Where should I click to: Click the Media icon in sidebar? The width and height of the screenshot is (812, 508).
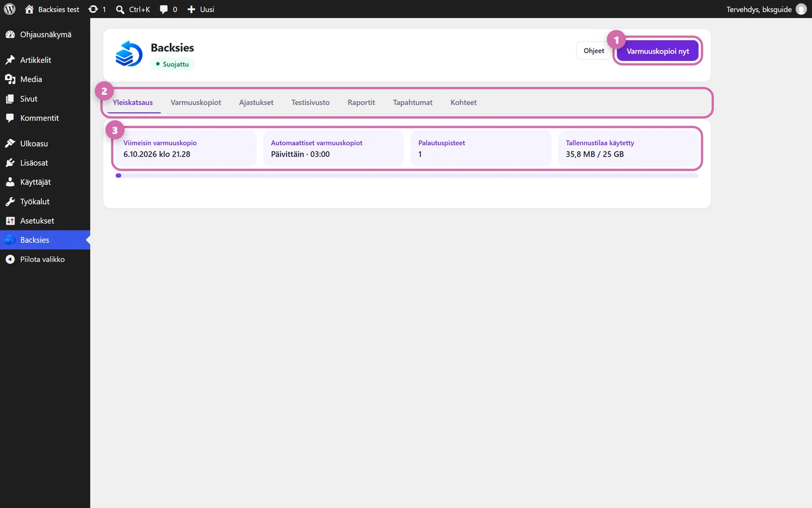[10, 80]
